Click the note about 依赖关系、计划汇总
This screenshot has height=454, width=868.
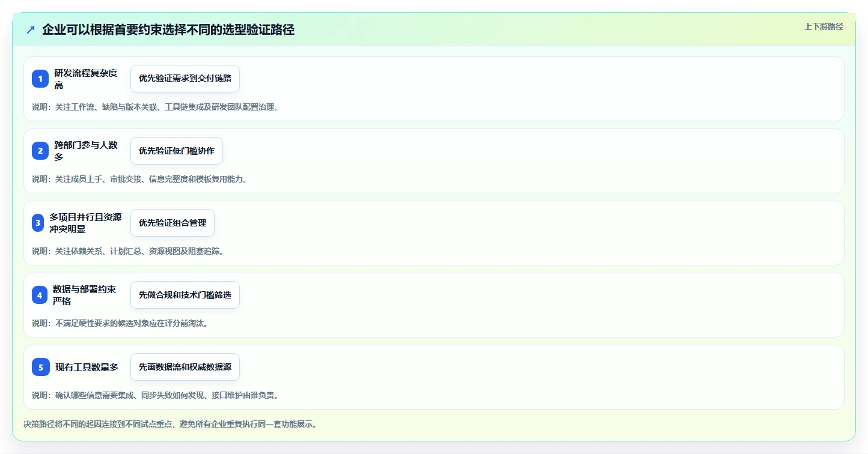(129, 251)
